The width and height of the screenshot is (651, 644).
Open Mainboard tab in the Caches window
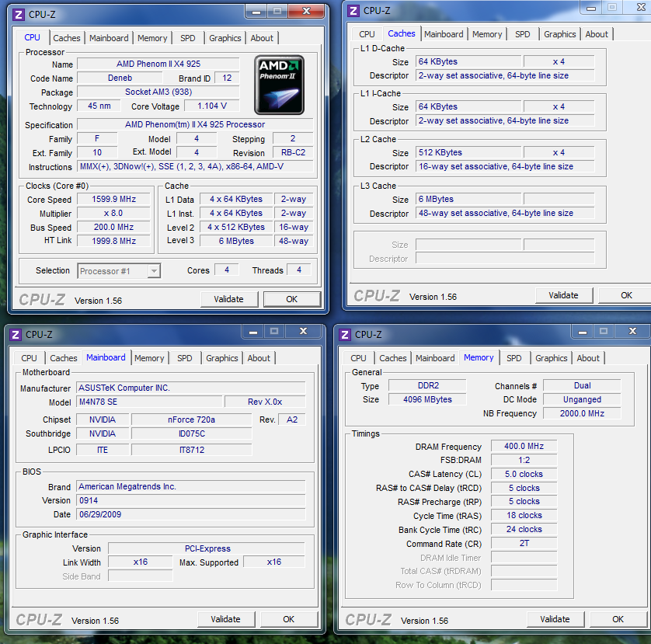[444, 34]
